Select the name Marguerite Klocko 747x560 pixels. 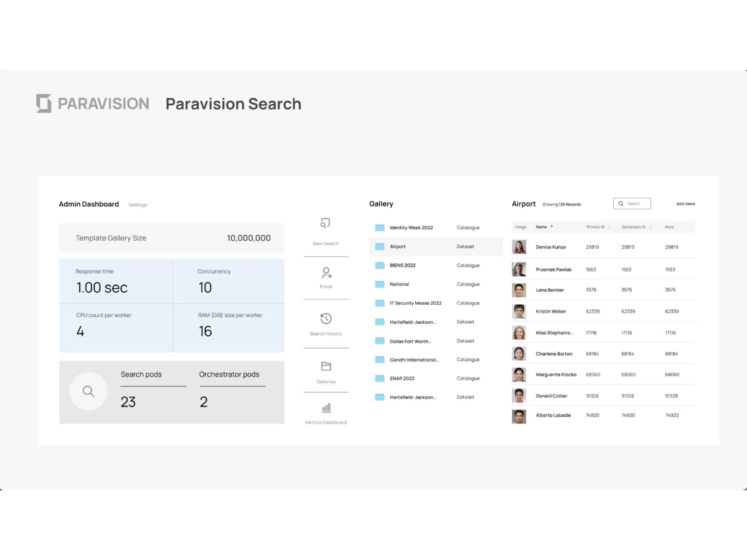click(x=556, y=375)
